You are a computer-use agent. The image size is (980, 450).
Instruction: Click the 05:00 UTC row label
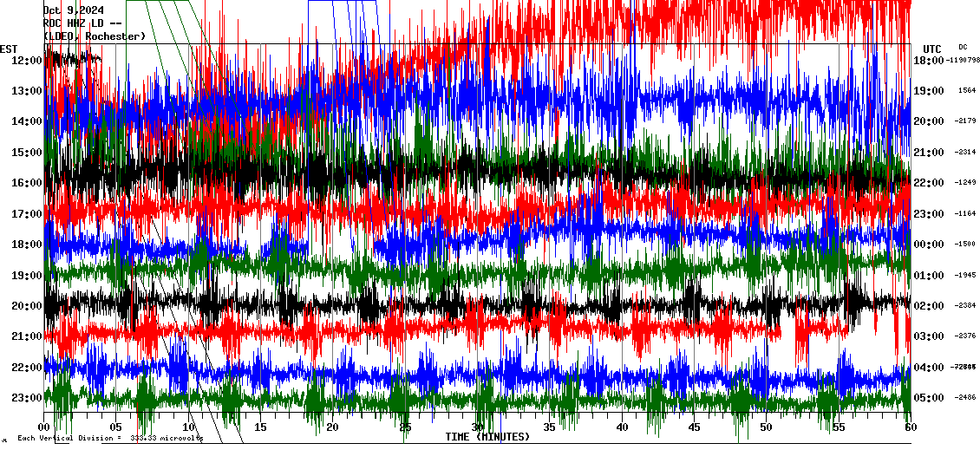click(928, 398)
